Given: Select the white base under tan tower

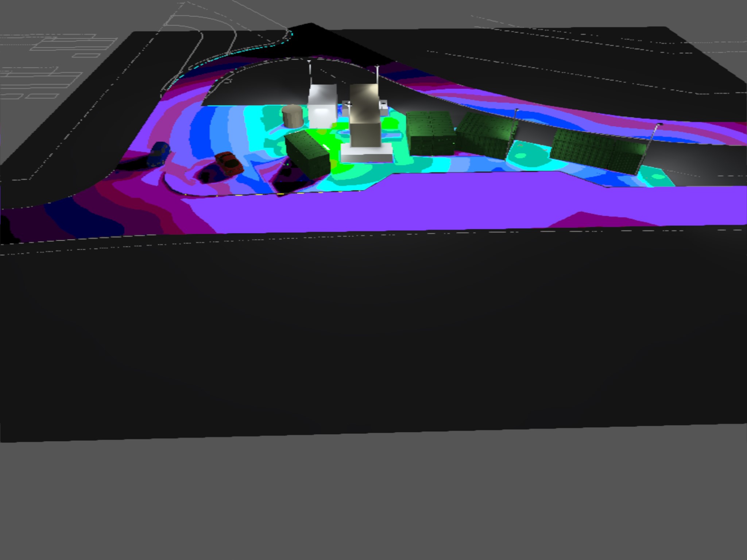Looking at the screenshot, I should coord(366,152).
